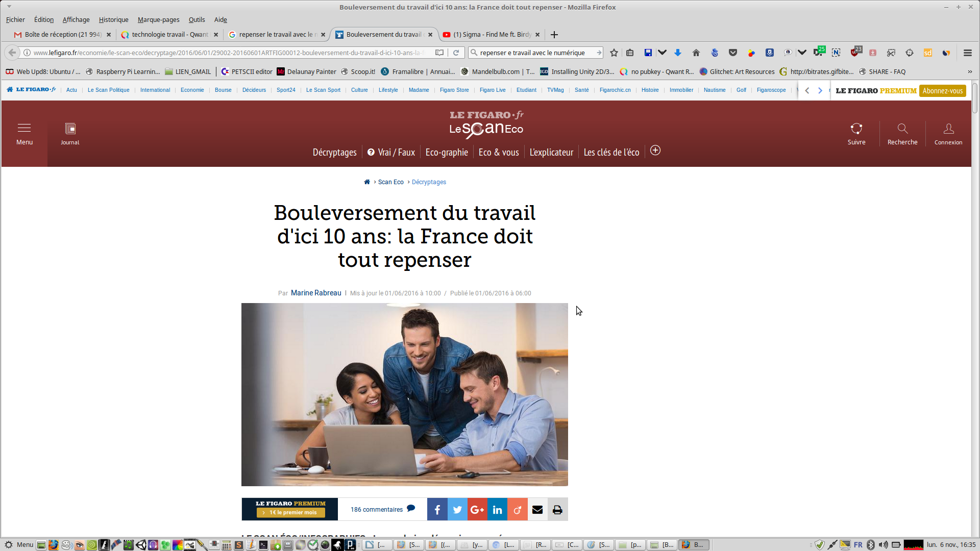Expand more sections with plus circle

[x=655, y=151]
